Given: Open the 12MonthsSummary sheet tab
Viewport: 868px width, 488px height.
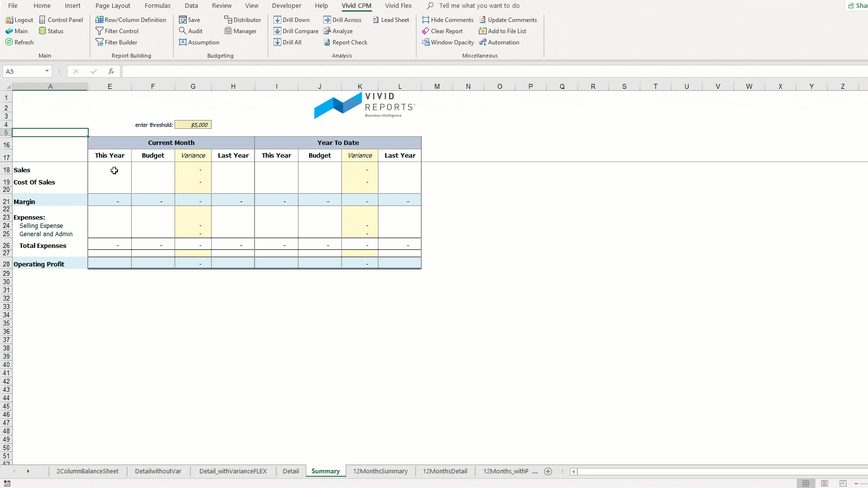Looking at the screenshot, I should 380,471.
